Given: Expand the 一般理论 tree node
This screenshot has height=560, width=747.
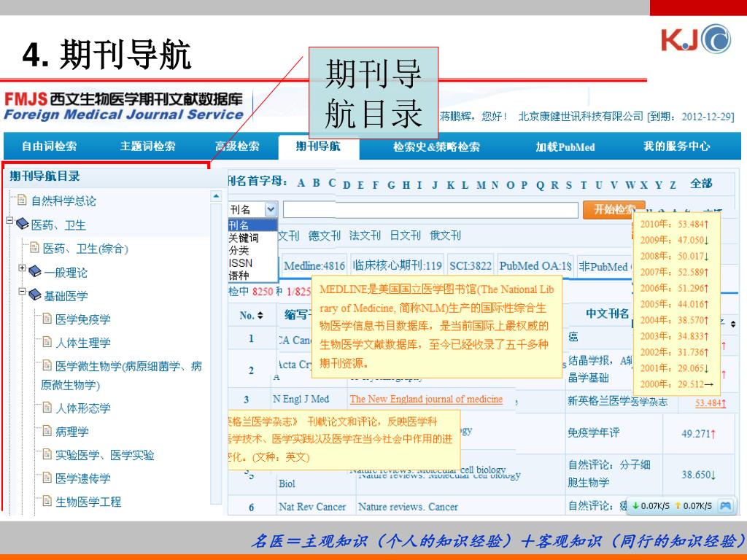Looking at the screenshot, I should tap(22, 268).
